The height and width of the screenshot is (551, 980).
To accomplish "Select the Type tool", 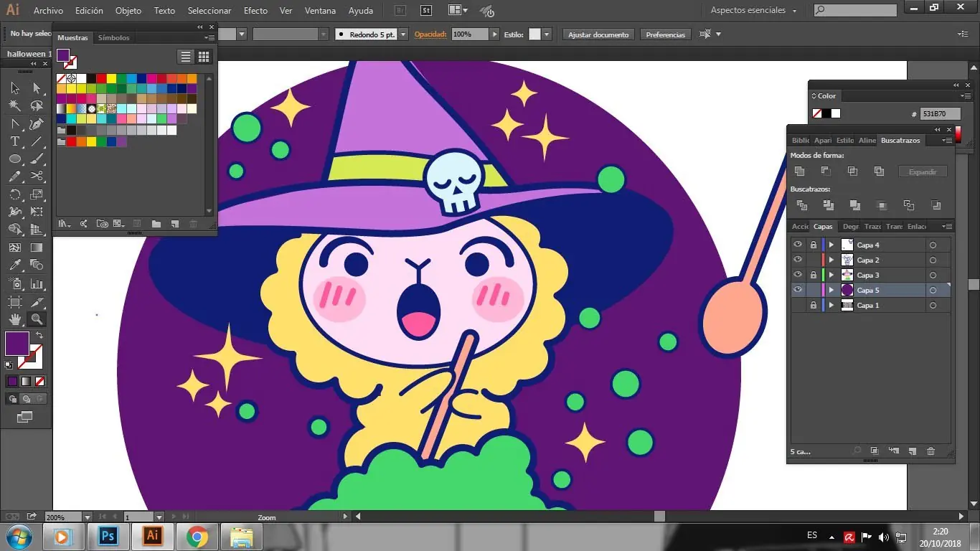I will point(15,141).
